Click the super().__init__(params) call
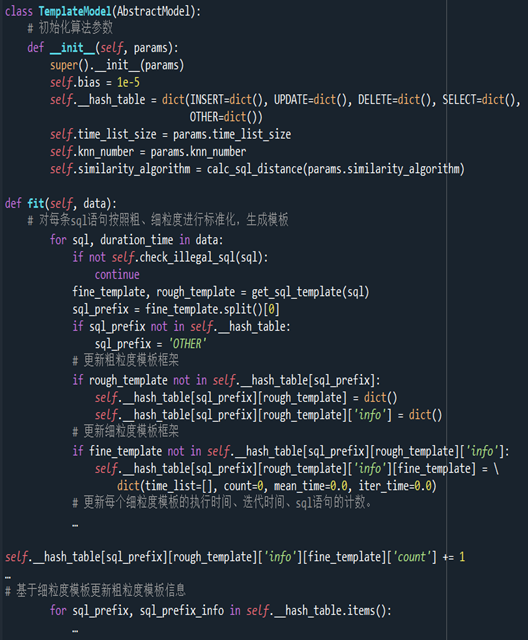528x640 pixels. click(117, 65)
